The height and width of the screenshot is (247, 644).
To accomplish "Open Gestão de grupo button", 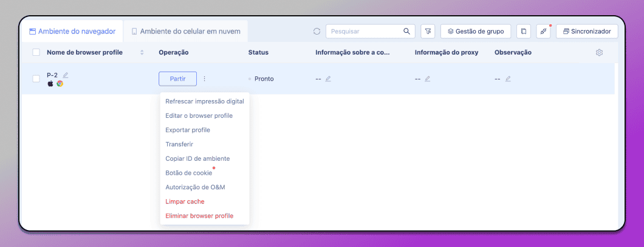I will click(x=476, y=31).
